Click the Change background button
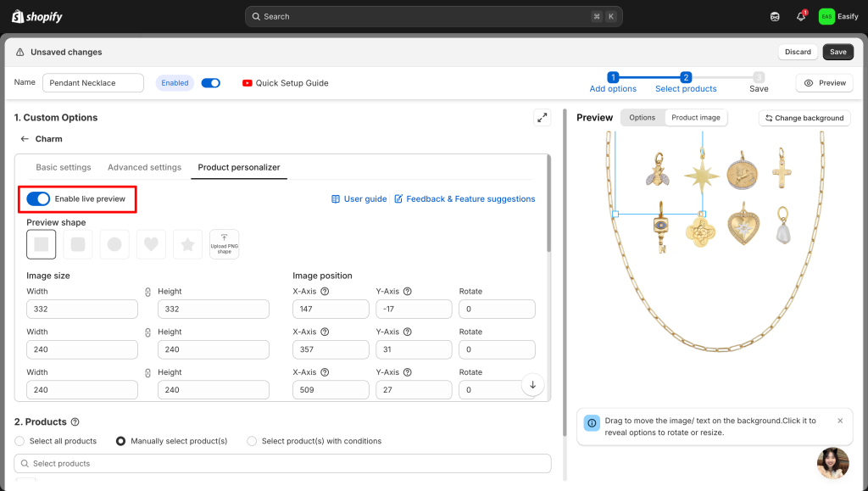This screenshot has height=491, width=868. coord(804,118)
